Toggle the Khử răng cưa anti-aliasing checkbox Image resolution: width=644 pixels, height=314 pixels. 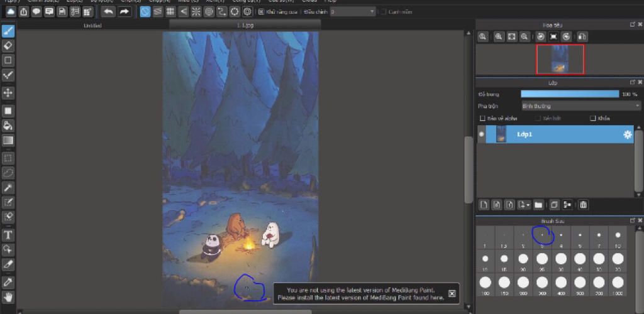[261, 12]
